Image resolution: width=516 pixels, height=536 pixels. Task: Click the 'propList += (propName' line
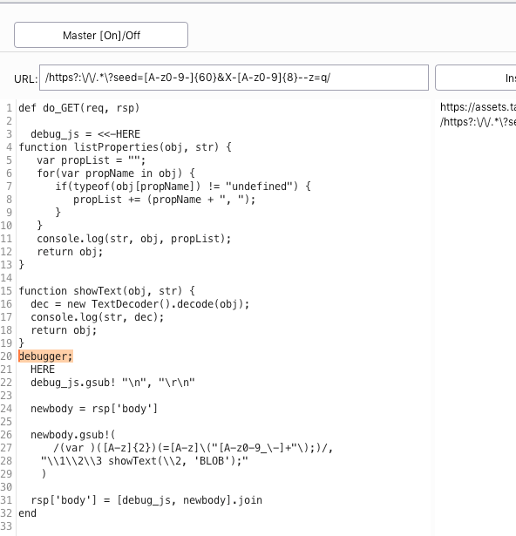[x=164, y=199]
